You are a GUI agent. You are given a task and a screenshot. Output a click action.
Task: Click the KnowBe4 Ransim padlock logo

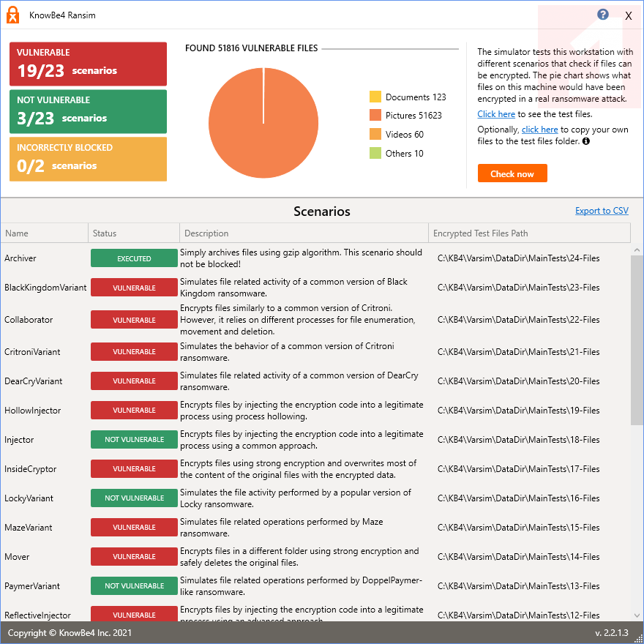click(x=12, y=15)
